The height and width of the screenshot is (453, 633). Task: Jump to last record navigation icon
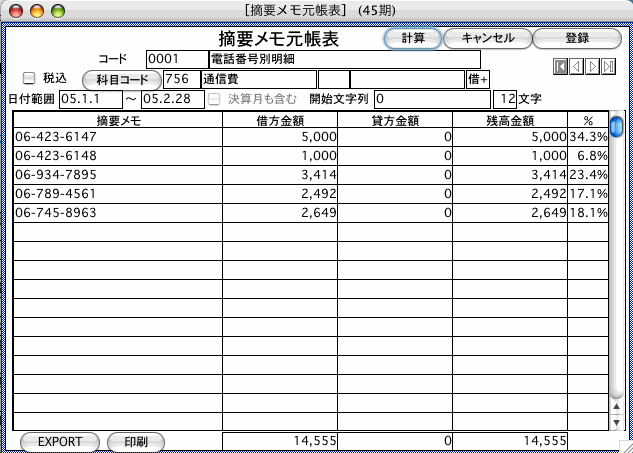[x=607, y=66]
